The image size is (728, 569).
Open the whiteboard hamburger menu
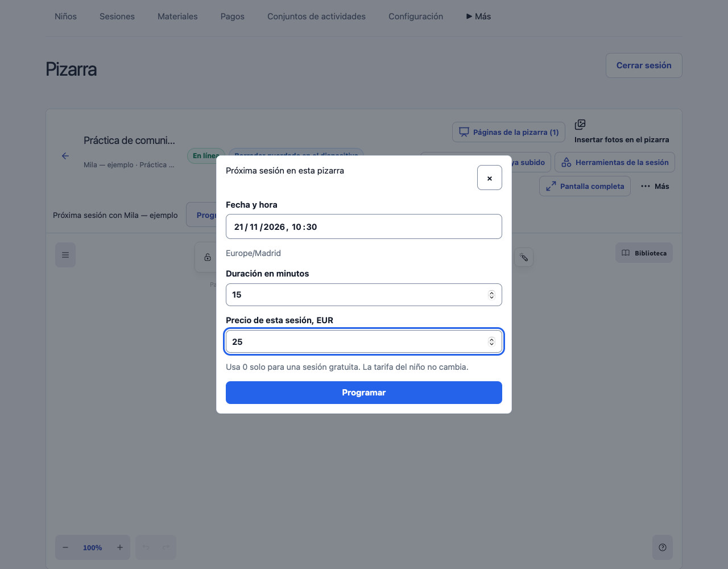click(65, 255)
